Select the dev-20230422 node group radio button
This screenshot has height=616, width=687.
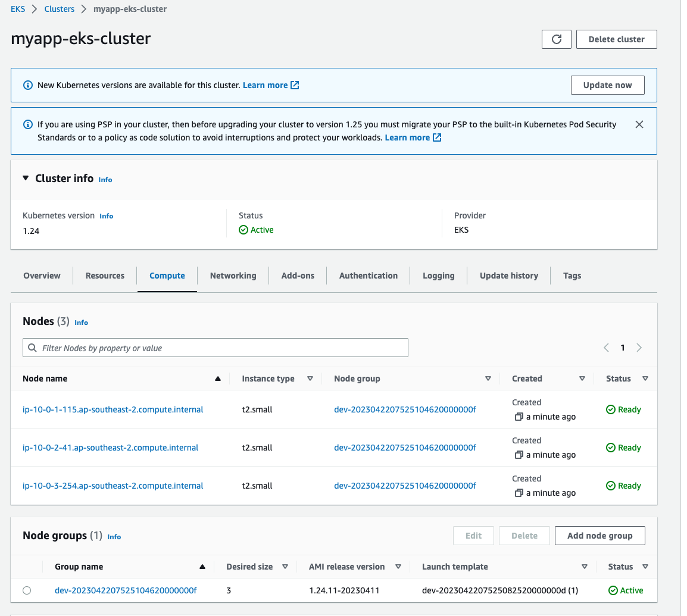tap(27, 590)
